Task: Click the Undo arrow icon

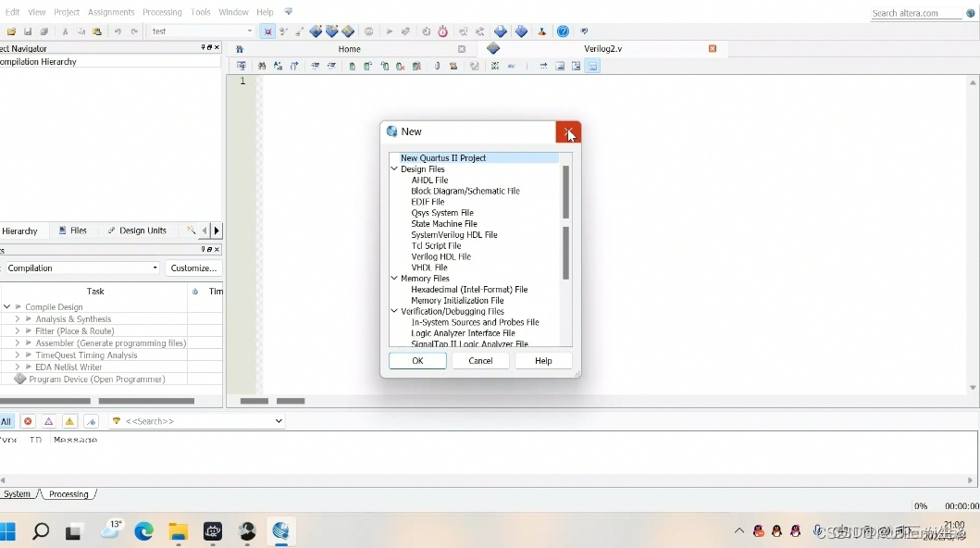Action: click(117, 31)
